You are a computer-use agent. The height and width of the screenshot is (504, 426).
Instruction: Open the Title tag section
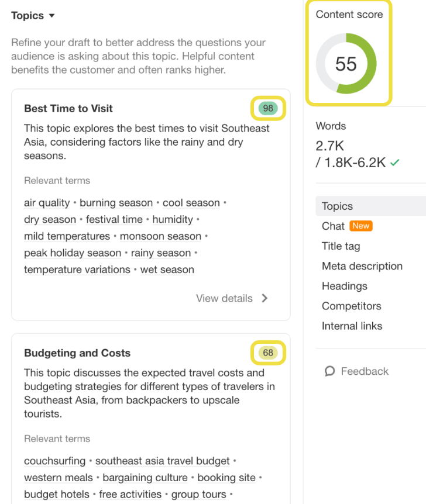pyautogui.click(x=341, y=246)
